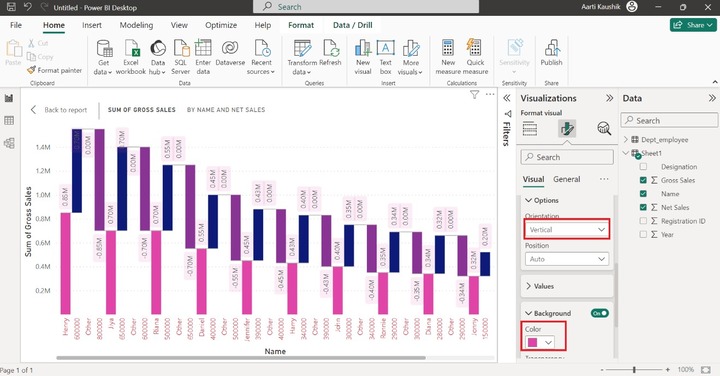Screen dimensions: 720x376
Task: Select the Analytics magnifier icon
Action: (x=604, y=129)
